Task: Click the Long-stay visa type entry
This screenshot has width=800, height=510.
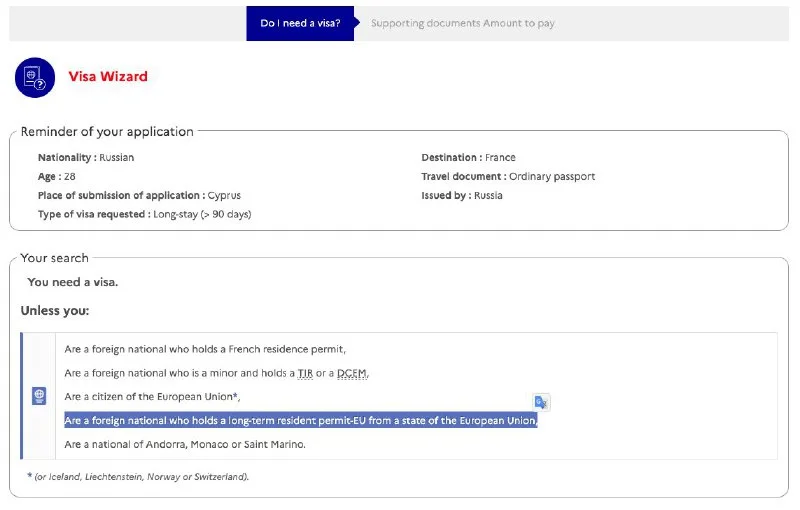Action: click(x=144, y=214)
